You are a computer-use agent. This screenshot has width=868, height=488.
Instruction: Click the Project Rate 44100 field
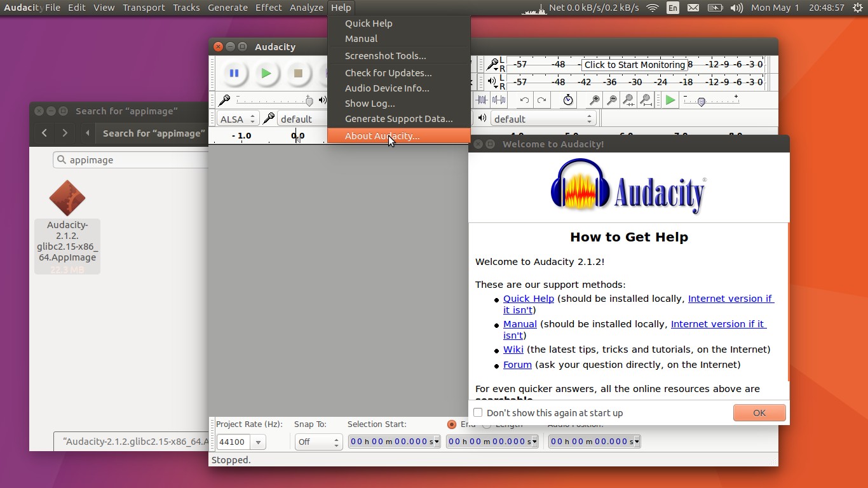coord(234,442)
